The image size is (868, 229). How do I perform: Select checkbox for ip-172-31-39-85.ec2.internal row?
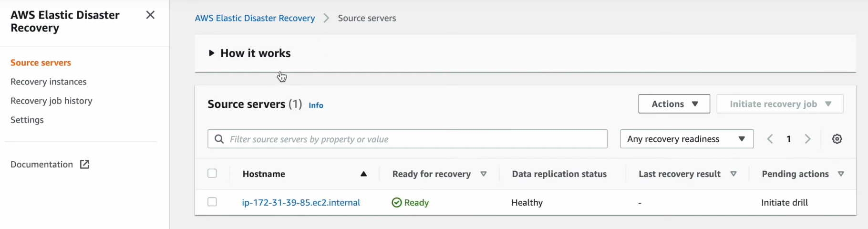212,202
